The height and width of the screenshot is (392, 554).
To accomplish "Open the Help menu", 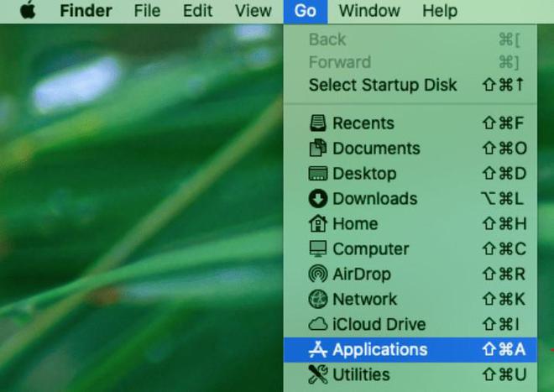I will coord(440,11).
